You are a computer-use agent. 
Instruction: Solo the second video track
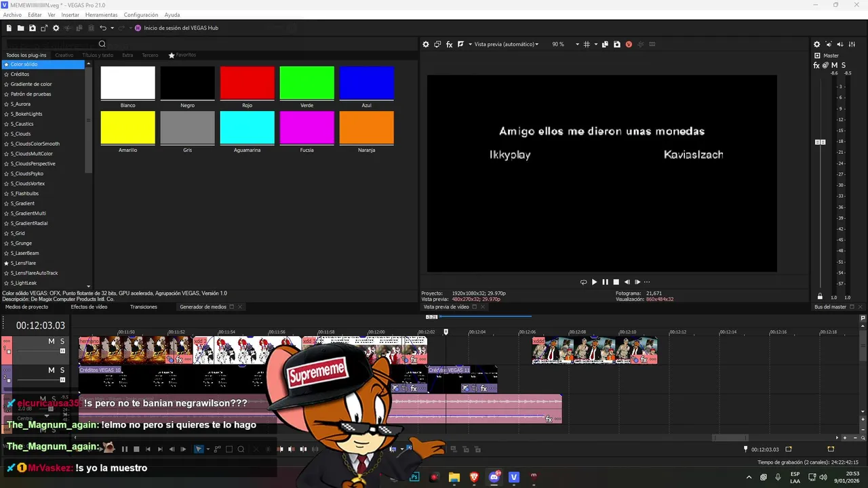click(x=62, y=370)
